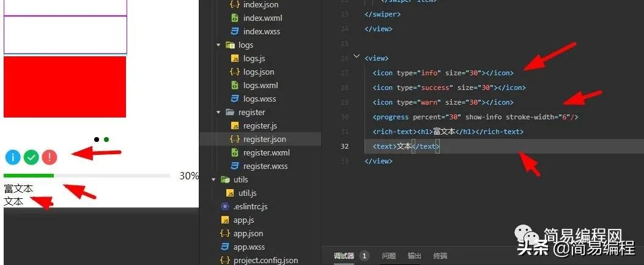Click the blue info icon in the simulator
This screenshot has height=265, width=644.
click(13, 157)
